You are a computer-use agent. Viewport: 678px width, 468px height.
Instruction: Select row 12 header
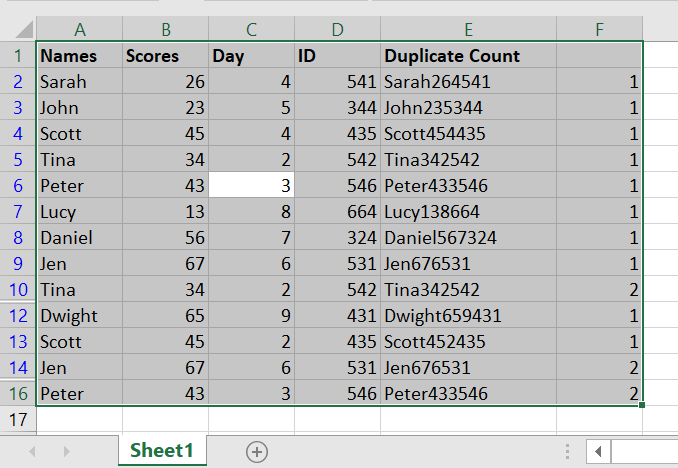(18, 315)
